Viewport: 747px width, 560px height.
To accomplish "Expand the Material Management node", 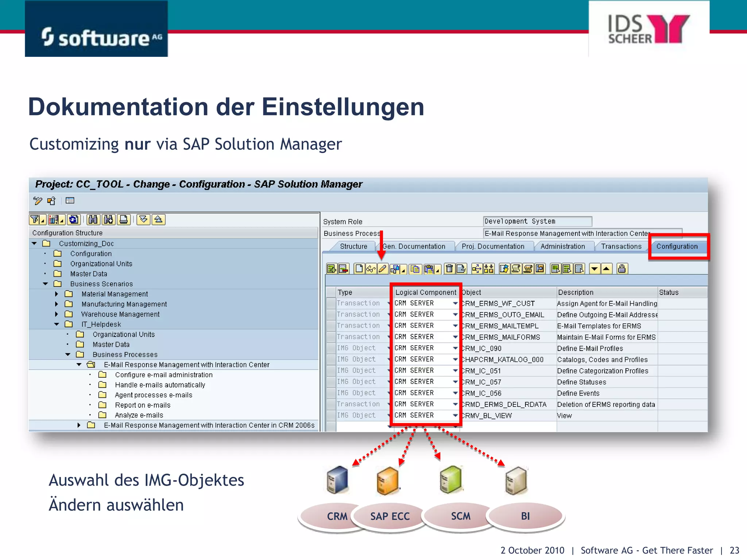I will 57,294.
